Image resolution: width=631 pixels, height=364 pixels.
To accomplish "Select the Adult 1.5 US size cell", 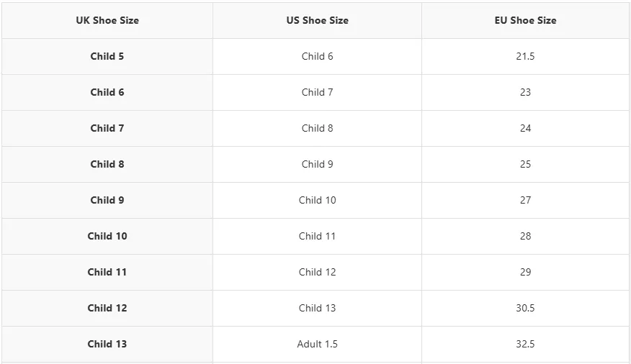I will point(317,345).
